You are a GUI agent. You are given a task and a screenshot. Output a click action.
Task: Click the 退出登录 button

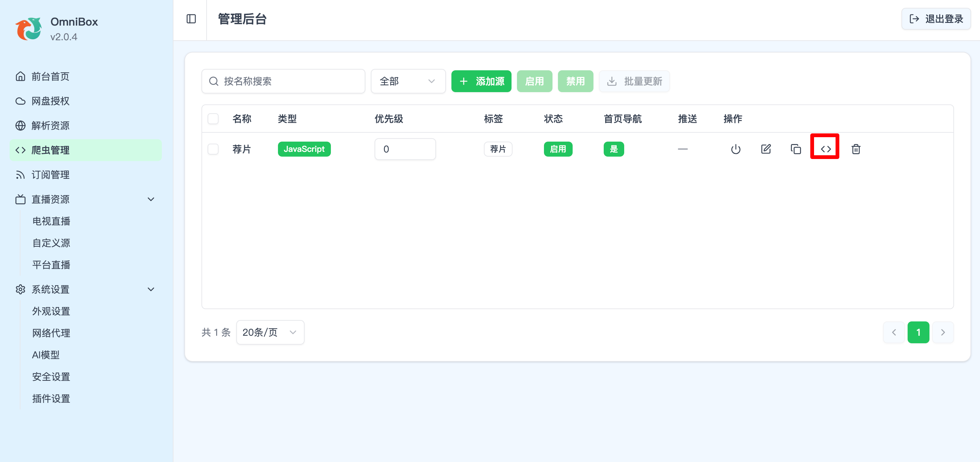[936, 19]
